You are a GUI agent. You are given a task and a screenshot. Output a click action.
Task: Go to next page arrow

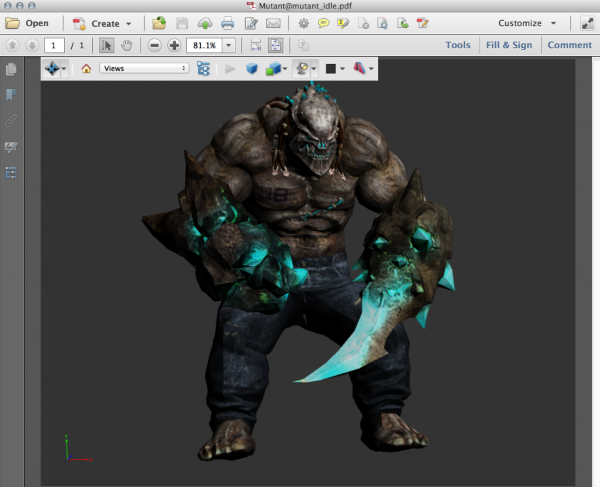point(32,46)
